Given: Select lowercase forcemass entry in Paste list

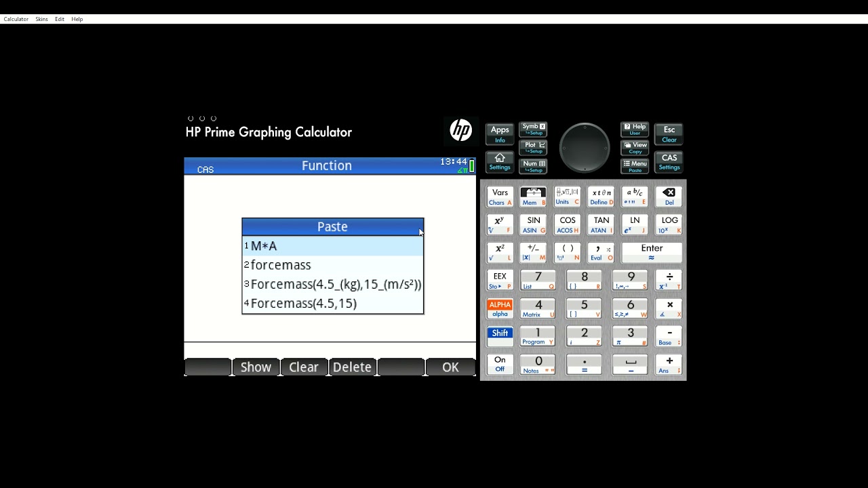Looking at the screenshot, I should click(332, 265).
